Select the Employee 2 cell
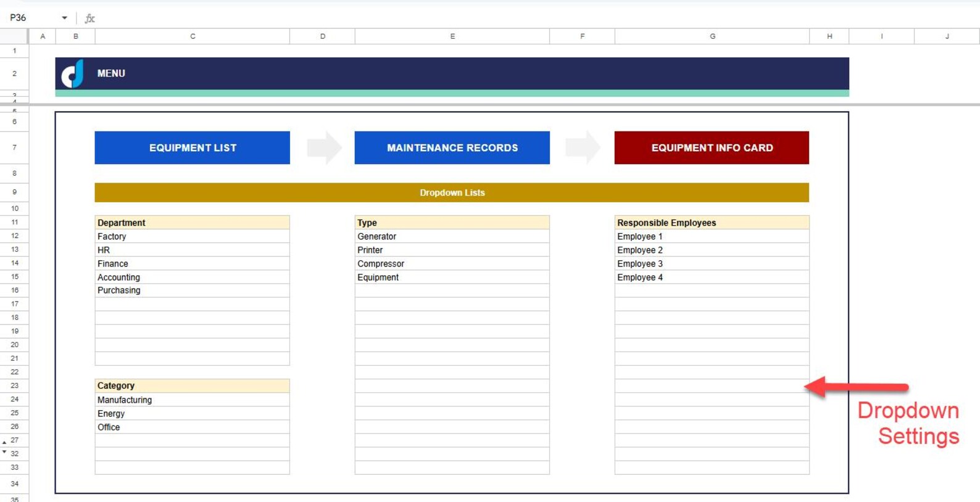Viewport: 980px width, 502px height. point(712,250)
